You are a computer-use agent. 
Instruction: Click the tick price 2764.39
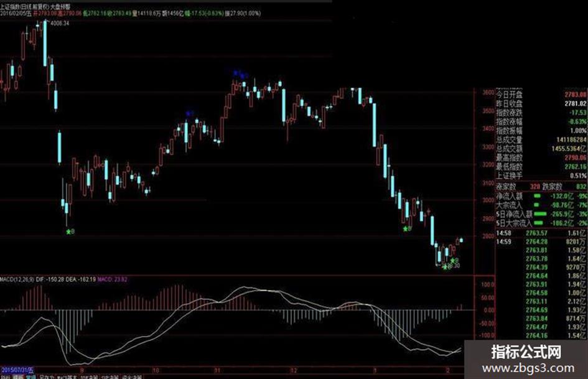coord(536,267)
